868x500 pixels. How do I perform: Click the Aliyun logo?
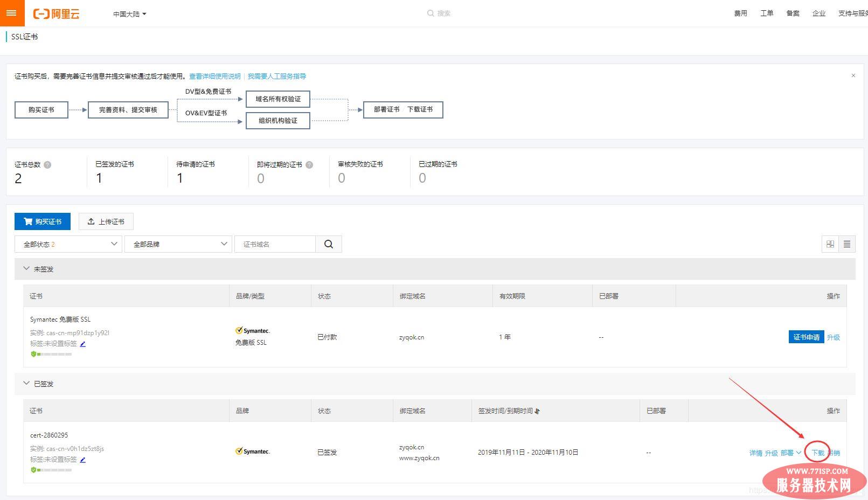57,14
